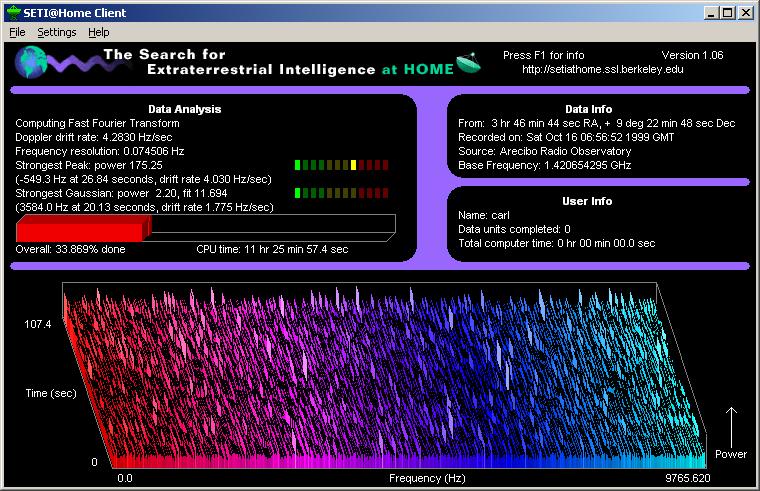Click 'Press F1 for info' text
The width and height of the screenshot is (760, 491).
(x=543, y=55)
